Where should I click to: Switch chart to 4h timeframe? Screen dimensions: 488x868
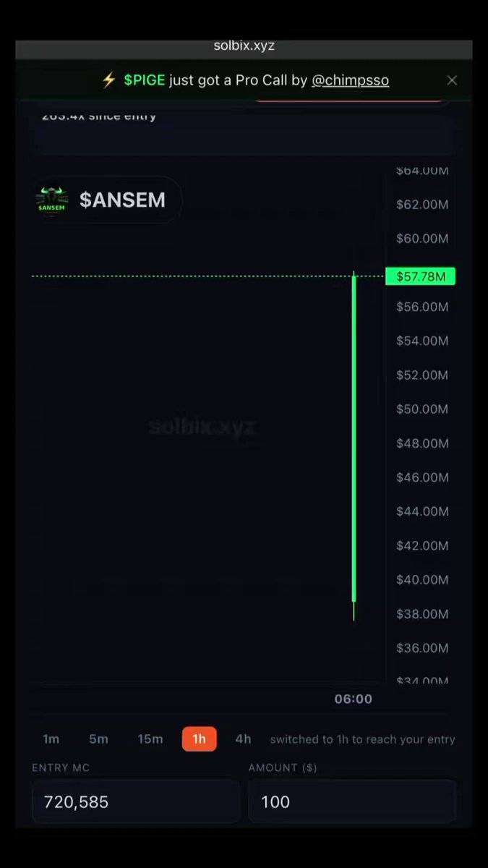243,739
